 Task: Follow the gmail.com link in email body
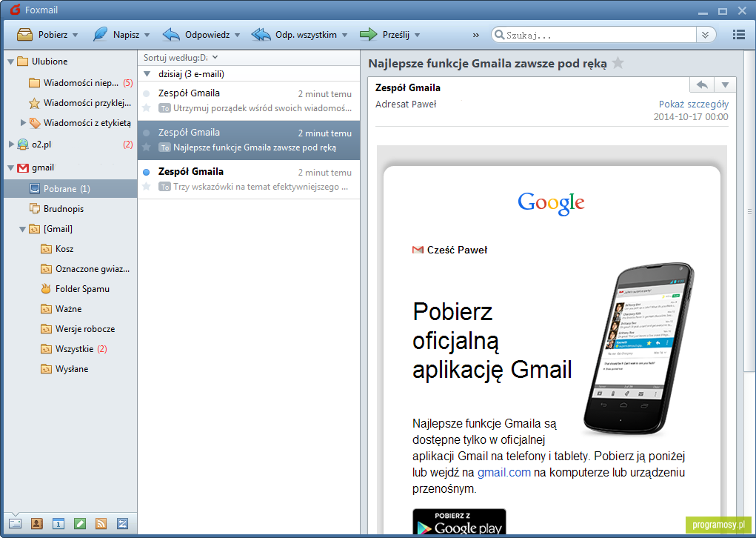504,472
